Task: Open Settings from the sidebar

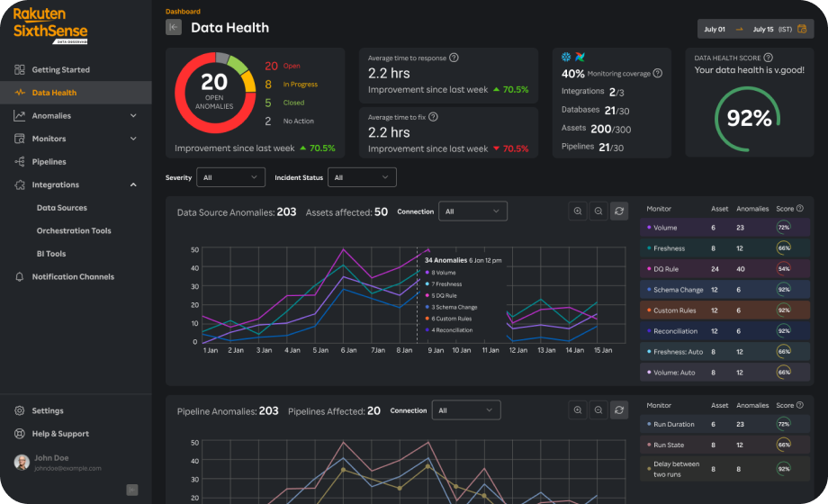Action: coord(76,410)
